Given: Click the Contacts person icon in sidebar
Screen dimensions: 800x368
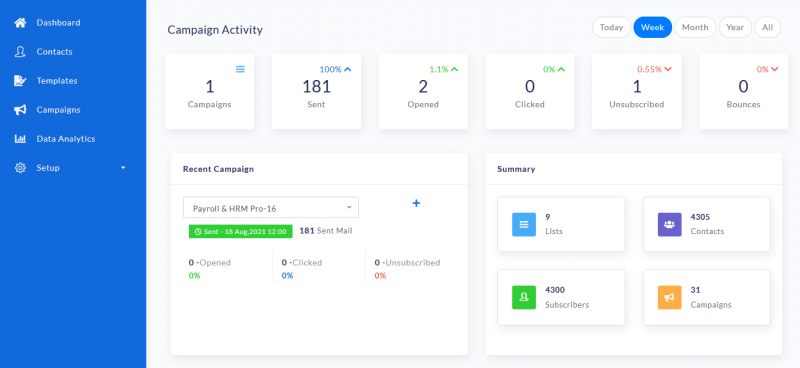Looking at the screenshot, I should point(20,52).
